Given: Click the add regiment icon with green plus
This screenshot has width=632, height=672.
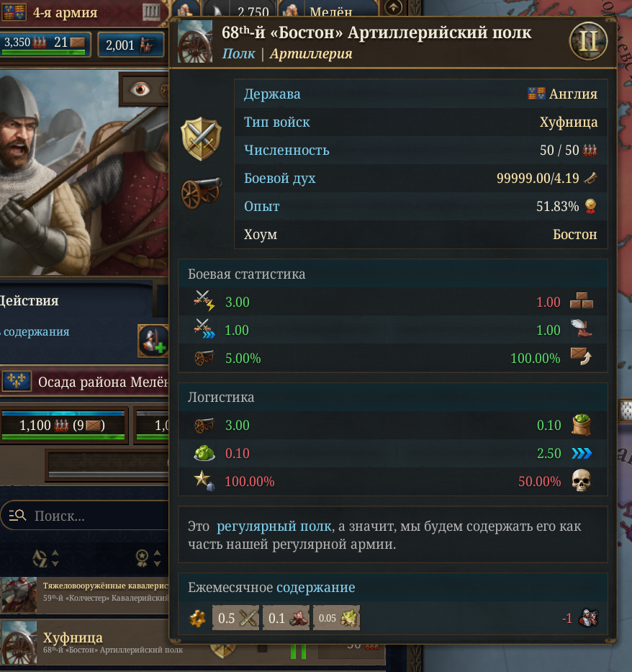Looking at the screenshot, I should tap(153, 341).
